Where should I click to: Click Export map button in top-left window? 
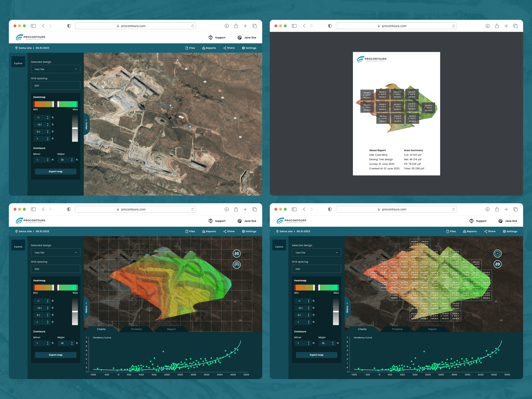point(56,172)
